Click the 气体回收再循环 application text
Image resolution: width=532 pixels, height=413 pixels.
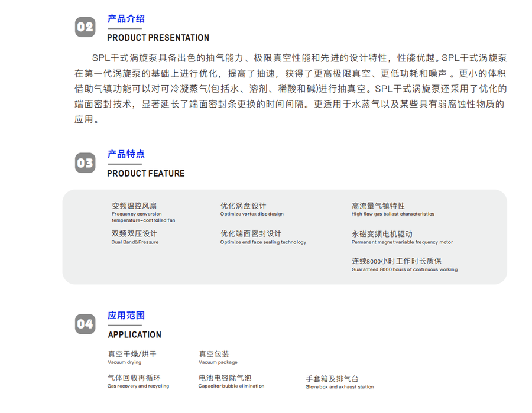[x=134, y=378]
